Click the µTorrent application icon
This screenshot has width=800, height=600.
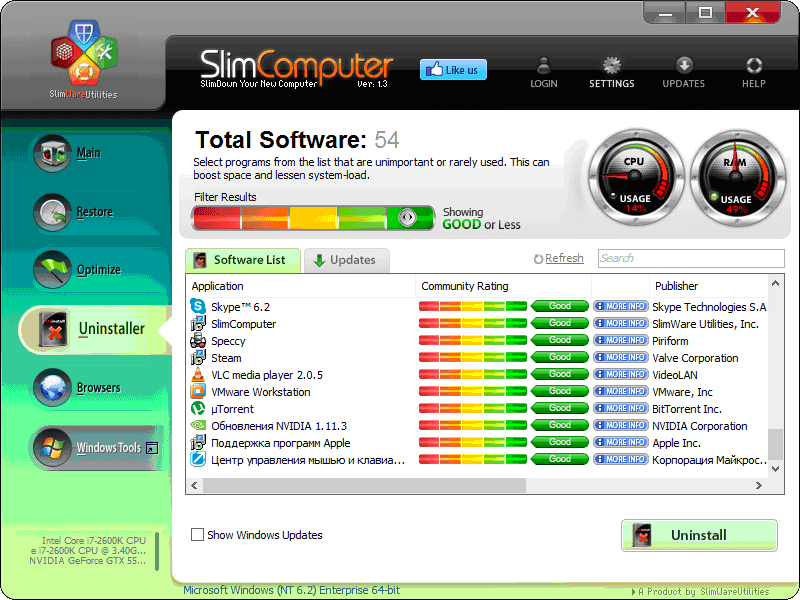(x=197, y=409)
